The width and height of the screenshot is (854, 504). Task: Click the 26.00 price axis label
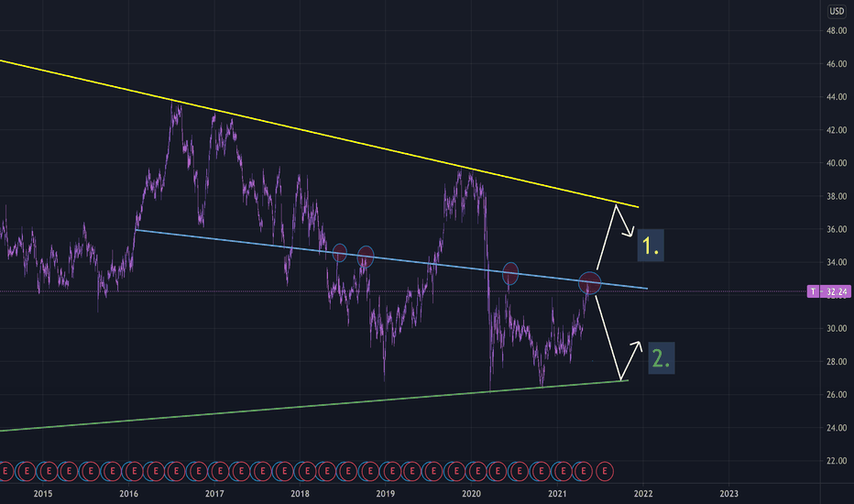click(x=837, y=394)
